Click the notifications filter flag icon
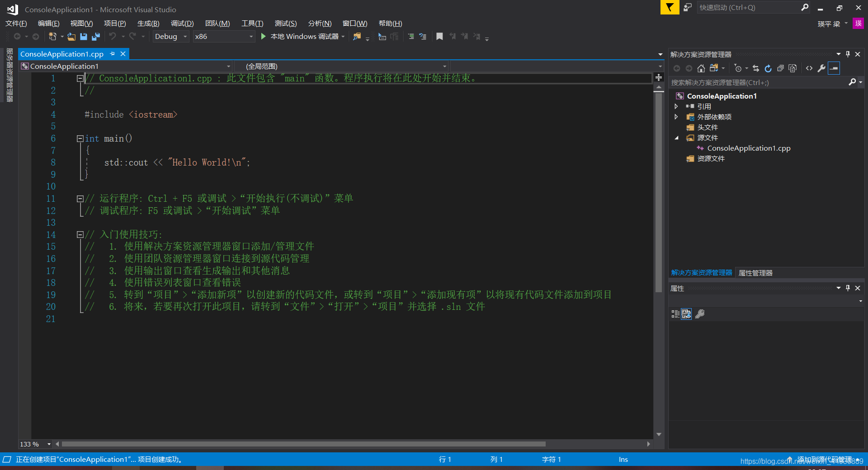 [670, 7]
